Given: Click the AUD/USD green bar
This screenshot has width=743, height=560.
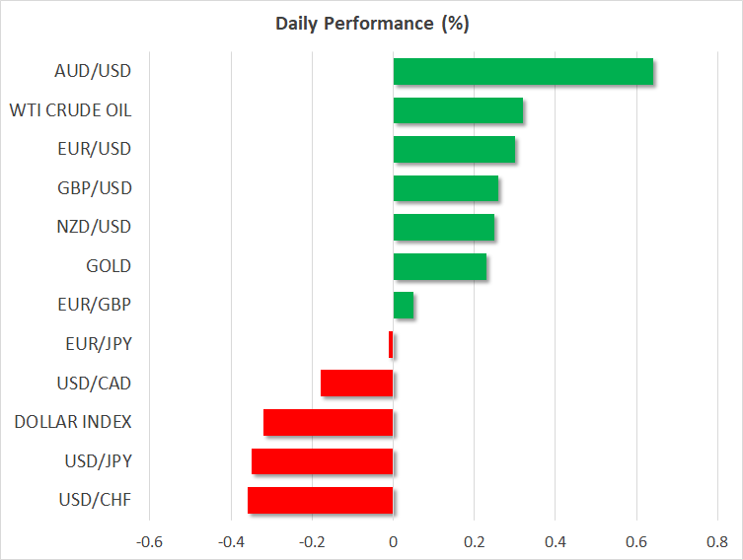Looking at the screenshot, I should [523, 71].
